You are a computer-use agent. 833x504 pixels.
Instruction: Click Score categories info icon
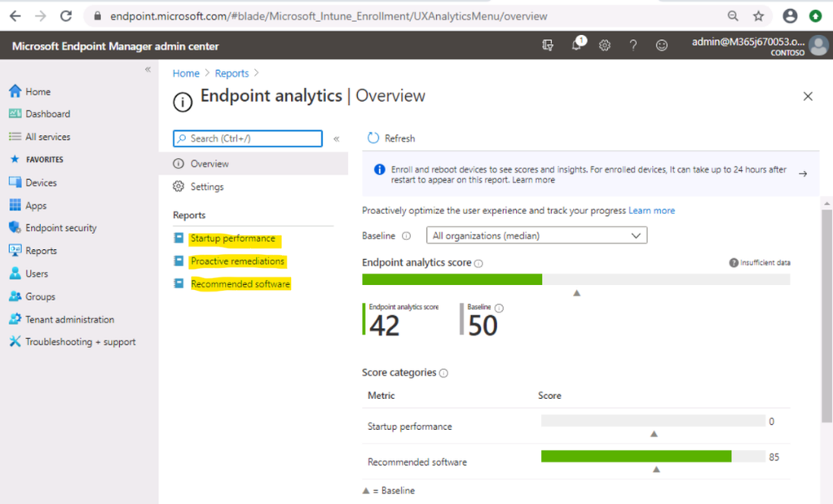tap(444, 373)
